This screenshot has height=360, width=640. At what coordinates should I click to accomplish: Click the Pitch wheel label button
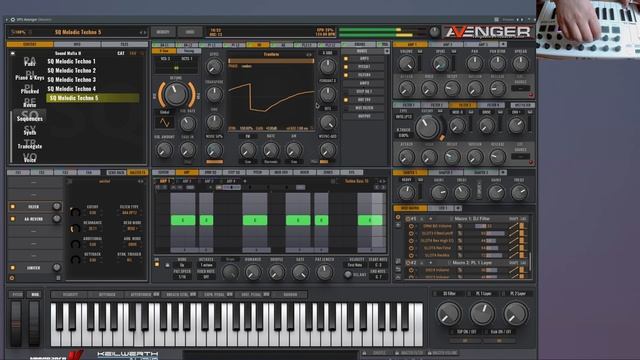coord(17,294)
